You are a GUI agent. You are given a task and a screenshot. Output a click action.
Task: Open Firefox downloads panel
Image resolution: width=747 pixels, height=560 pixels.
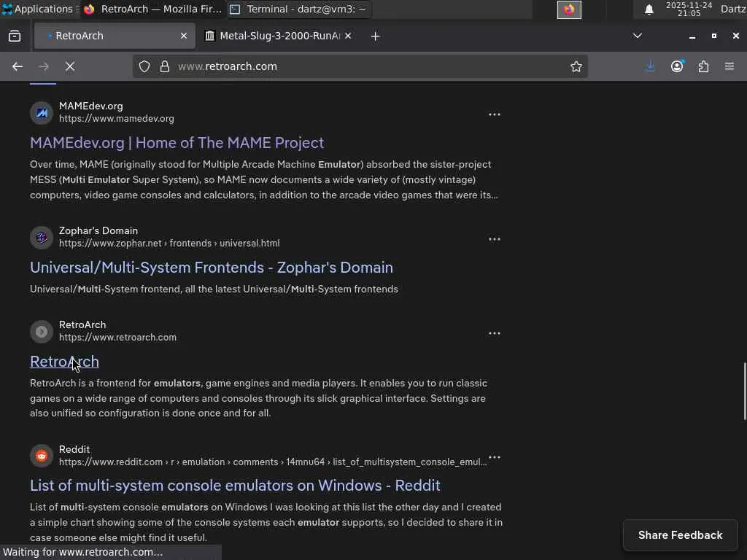650,66
